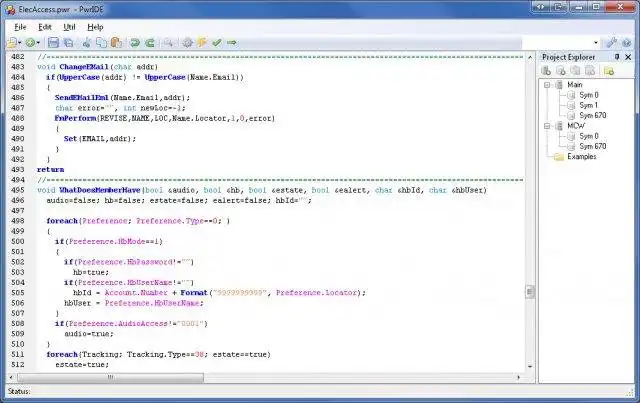Image resolution: width=640 pixels, height=403 pixels.
Task: Check syntax with the green checkmark icon
Action: coord(217,42)
